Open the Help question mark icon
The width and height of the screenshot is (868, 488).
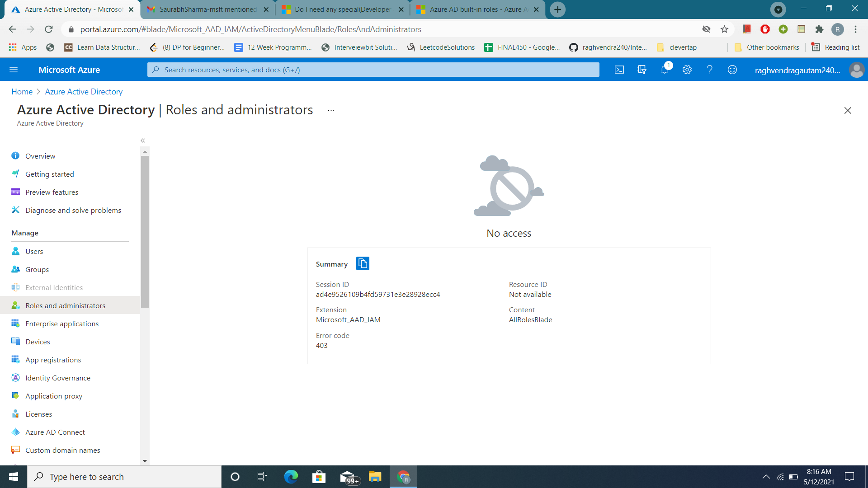click(710, 70)
